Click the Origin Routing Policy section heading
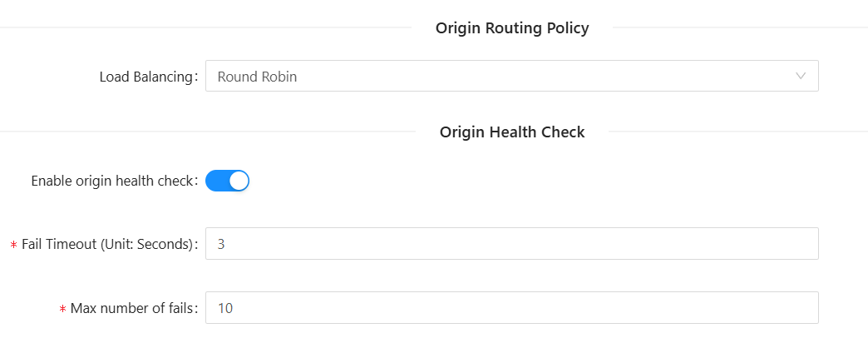The width and height of the screenshot is (868, 343). 511,28
